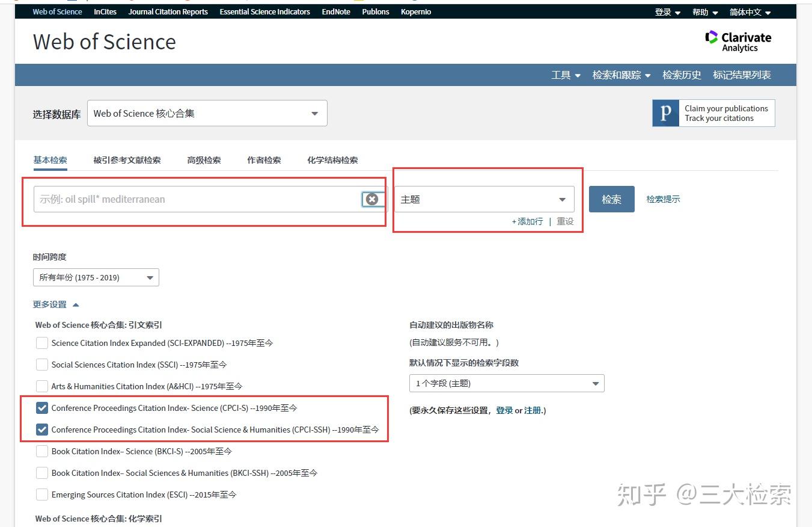Enable the Emerging Sources Citation Index checkbox
This screenshot has width=812, height=527.
pyautogui.click(x=42, y=495)
